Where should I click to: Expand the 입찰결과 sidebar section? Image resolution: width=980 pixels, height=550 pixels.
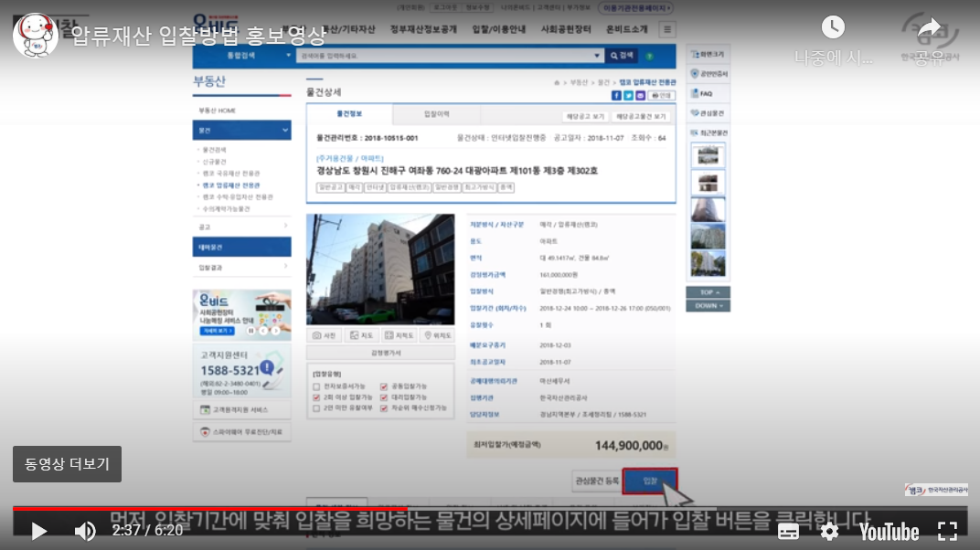coord(241,267)
